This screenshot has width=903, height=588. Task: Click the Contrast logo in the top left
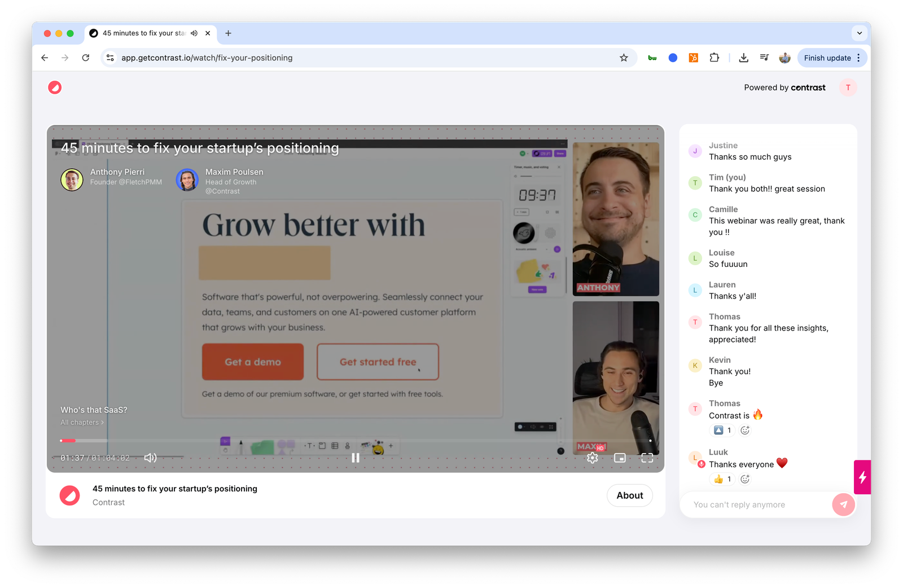[x=55, y=87]
